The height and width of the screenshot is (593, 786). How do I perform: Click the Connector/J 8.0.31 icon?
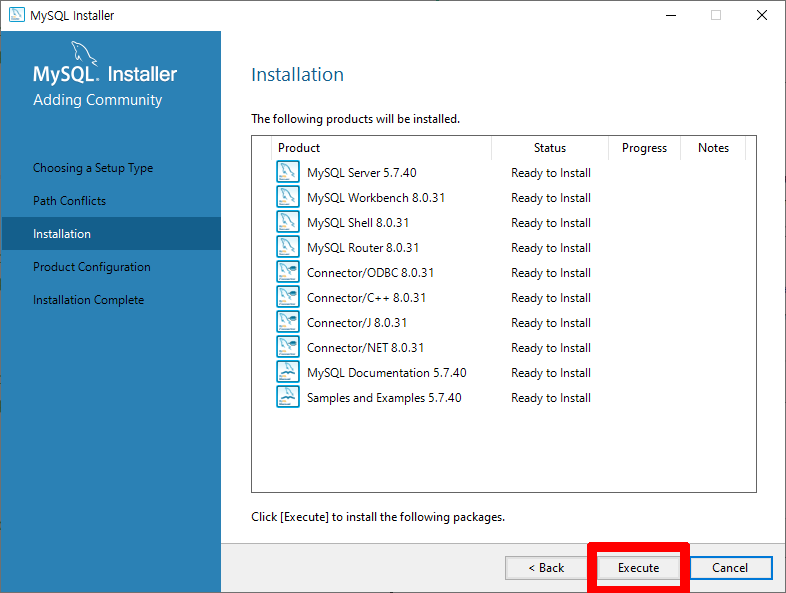tap(288, 322)
